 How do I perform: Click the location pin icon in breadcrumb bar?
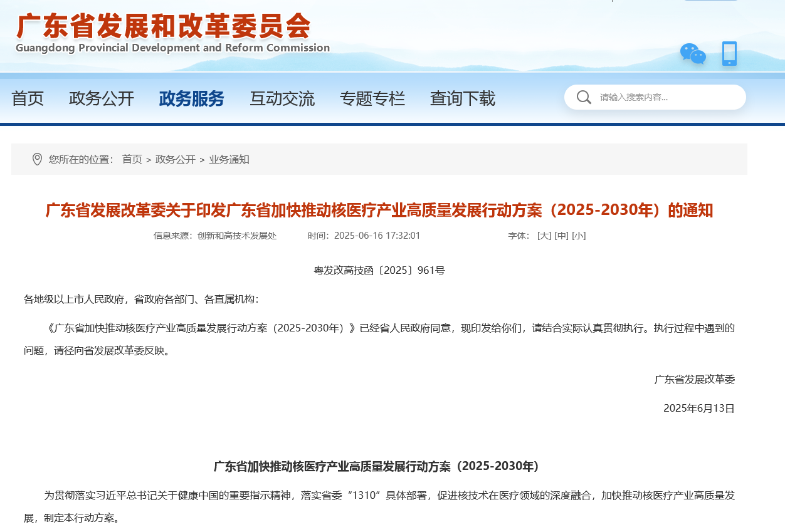pyautogui.click(x=36, y=159)
